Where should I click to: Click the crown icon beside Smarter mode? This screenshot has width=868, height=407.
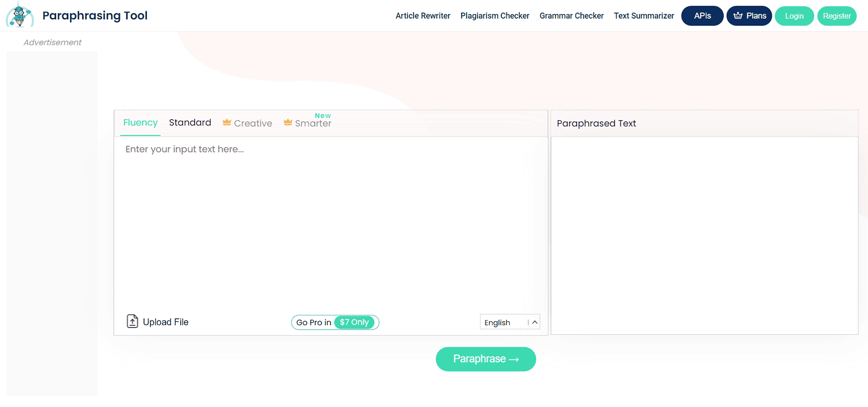coord(287,122)
